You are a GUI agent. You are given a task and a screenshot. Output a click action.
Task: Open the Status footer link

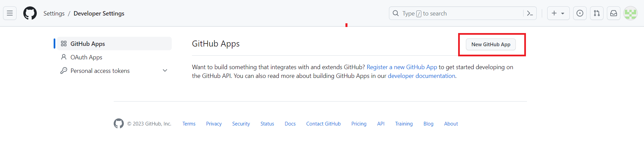pos(267,124)
